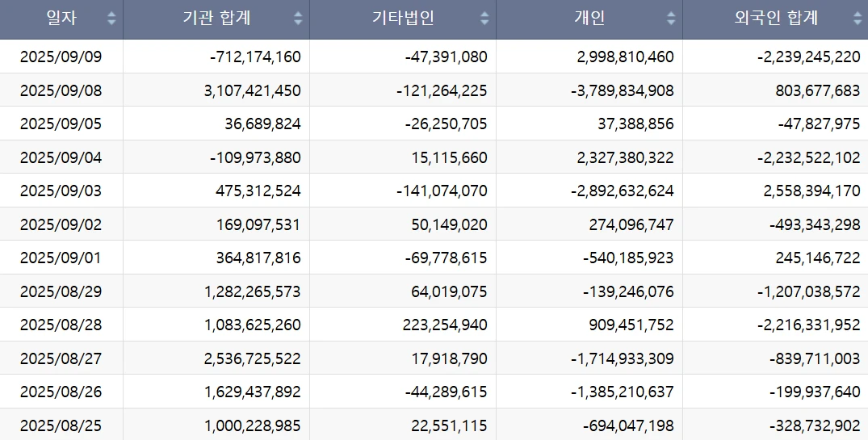Click the 2025/08/25 date cell

tap(61, 425)
